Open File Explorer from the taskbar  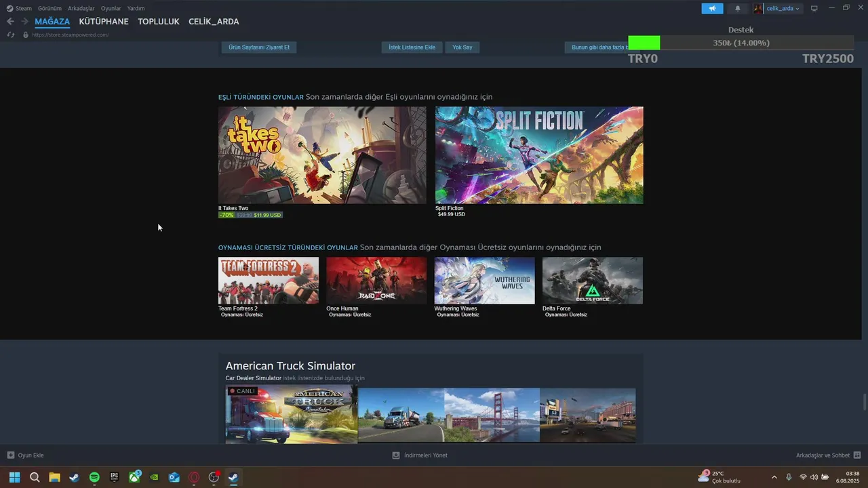point(54,477)
